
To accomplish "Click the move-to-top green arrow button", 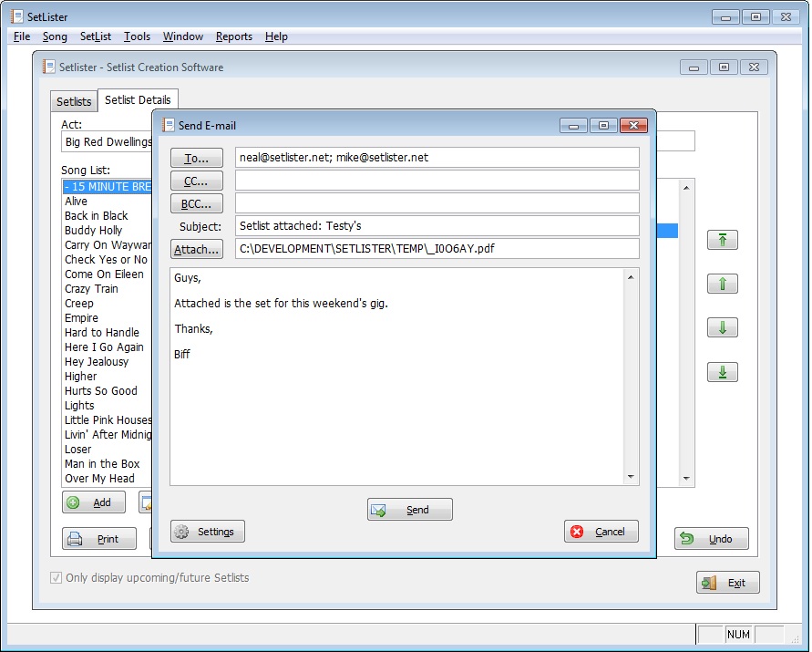I will [723, 240].
